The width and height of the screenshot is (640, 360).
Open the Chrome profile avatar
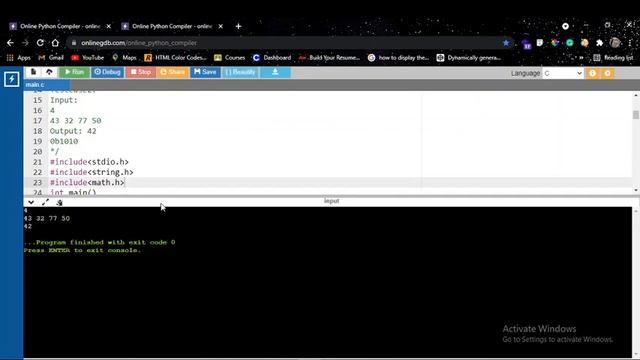[615, 42]
